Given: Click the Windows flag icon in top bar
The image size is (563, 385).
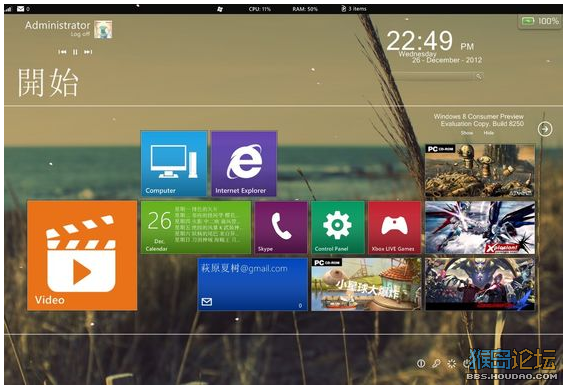Looking at the screenshot, I should pyautogui.click(x=220, y=9).
